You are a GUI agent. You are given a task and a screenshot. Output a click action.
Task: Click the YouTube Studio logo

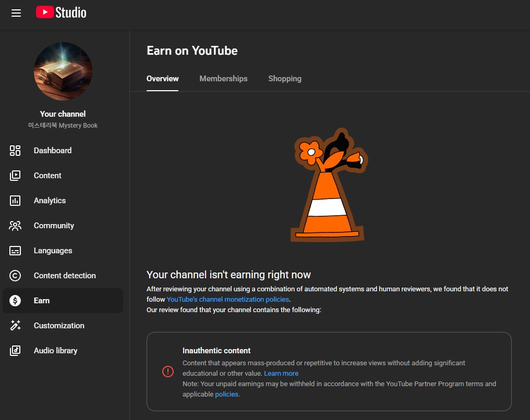coord(61,13)
